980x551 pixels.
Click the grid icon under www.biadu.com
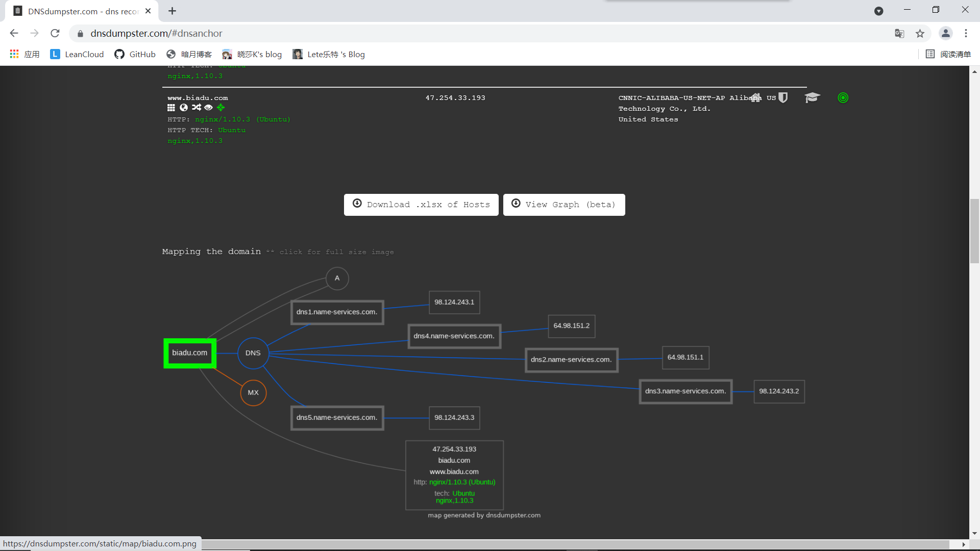(x=171, y=108)
